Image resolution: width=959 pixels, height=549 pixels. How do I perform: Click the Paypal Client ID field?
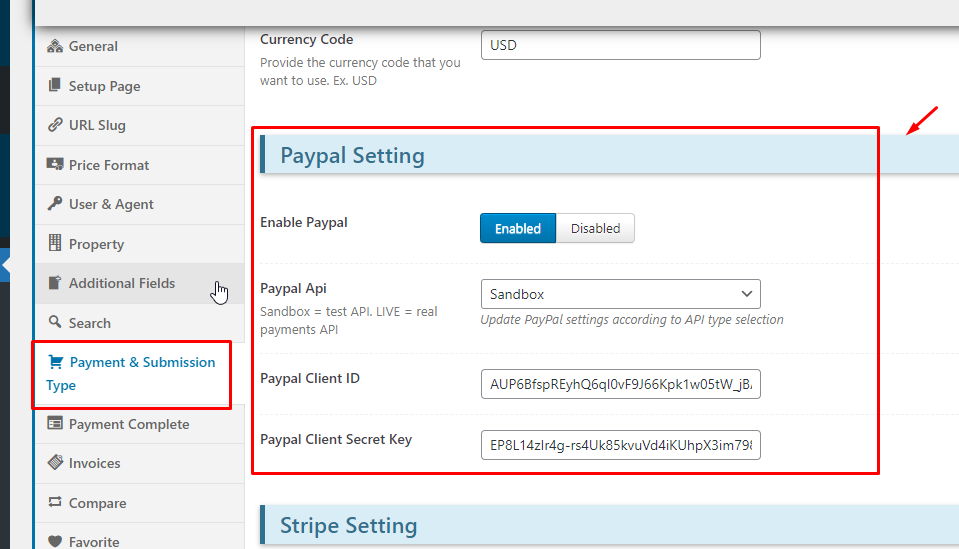621,384
